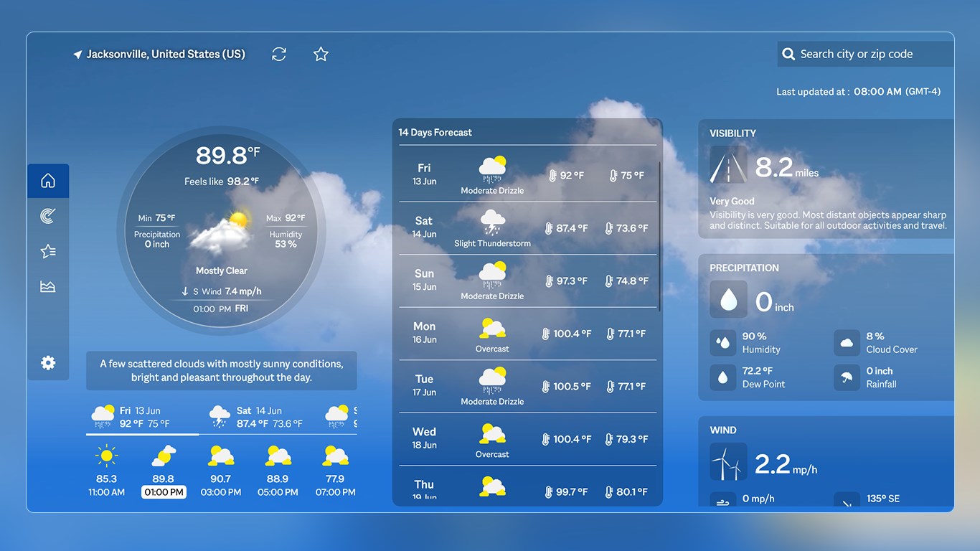This screenshot has width=980, height=551.
Task: Click the location arrow beside the city name
Action: tap(77, 53)
